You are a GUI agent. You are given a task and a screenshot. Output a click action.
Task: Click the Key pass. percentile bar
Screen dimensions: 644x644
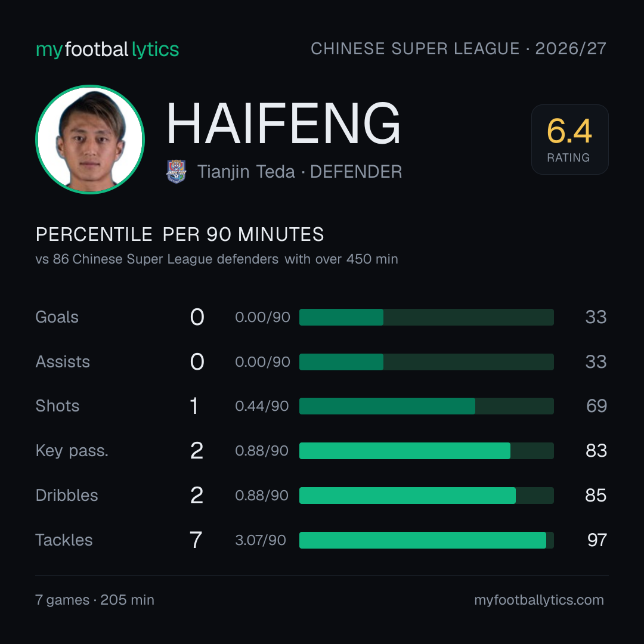(x=426, y=451)
